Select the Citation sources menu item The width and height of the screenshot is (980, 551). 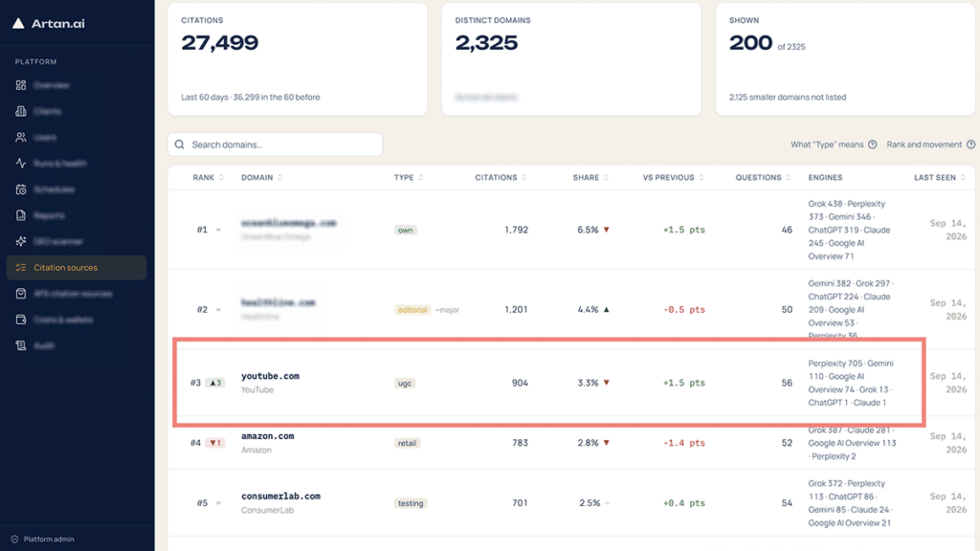77,268
